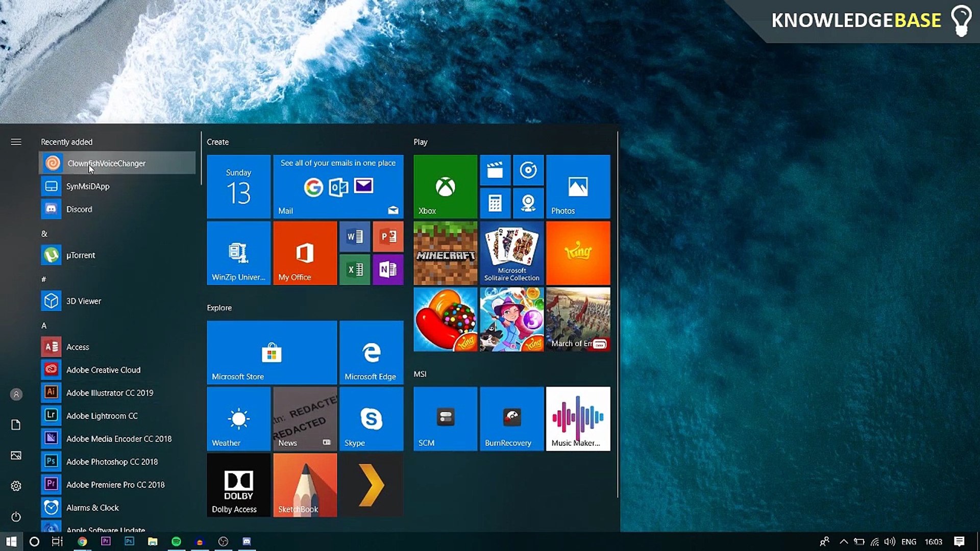Screen dimensions: 980x551
Task: Launch the Music Maker tile
Action: pos(578,419)
